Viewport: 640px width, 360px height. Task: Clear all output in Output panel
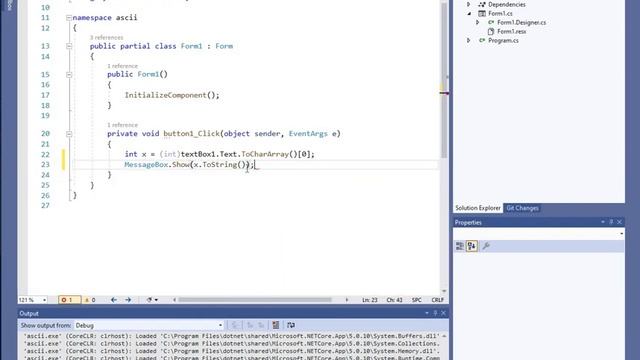point(276,325)
